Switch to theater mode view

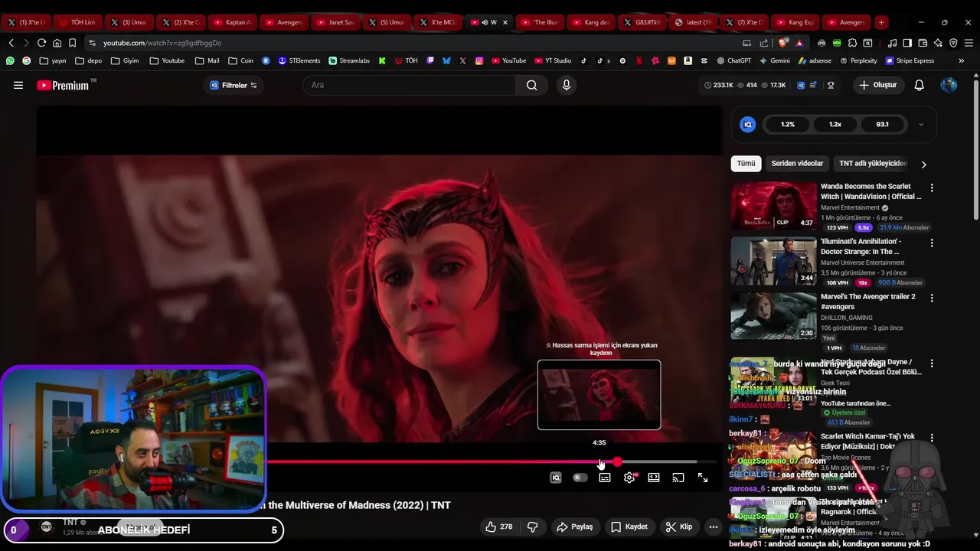(654, 478)
